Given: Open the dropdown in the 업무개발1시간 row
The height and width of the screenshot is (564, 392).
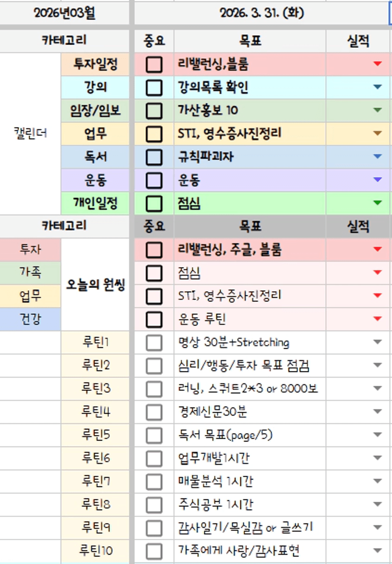Looking at the screenshot, I should pyautogui.click(x=377, y=458).
